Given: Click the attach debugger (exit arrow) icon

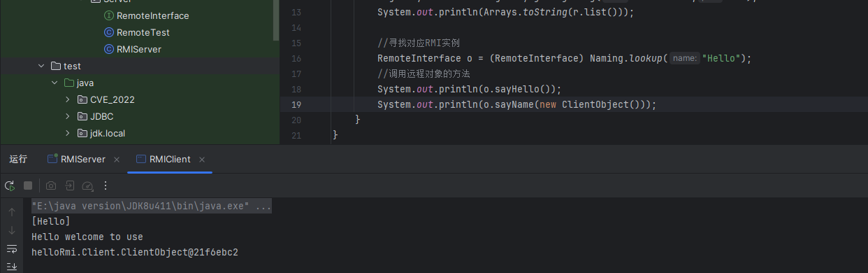Looking at the screenshot, I should (x=69, y=185).
